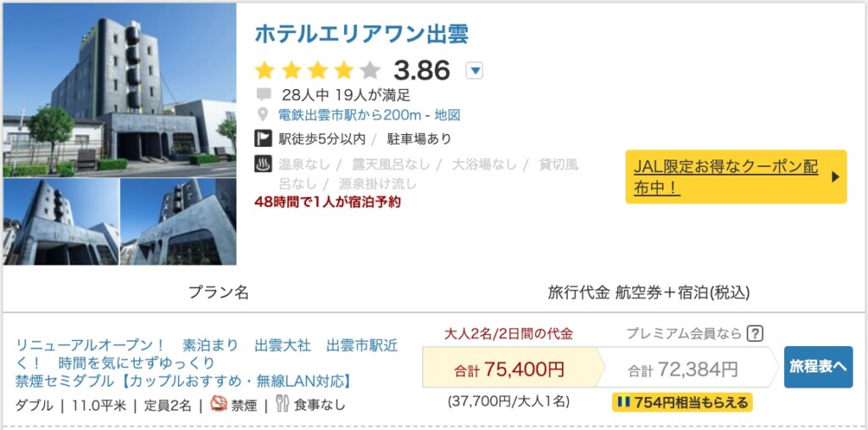The height and width of the screenshot is (430, 868).
Task: Click the hot spring onsen icon
Action: (x=263, y=165)
